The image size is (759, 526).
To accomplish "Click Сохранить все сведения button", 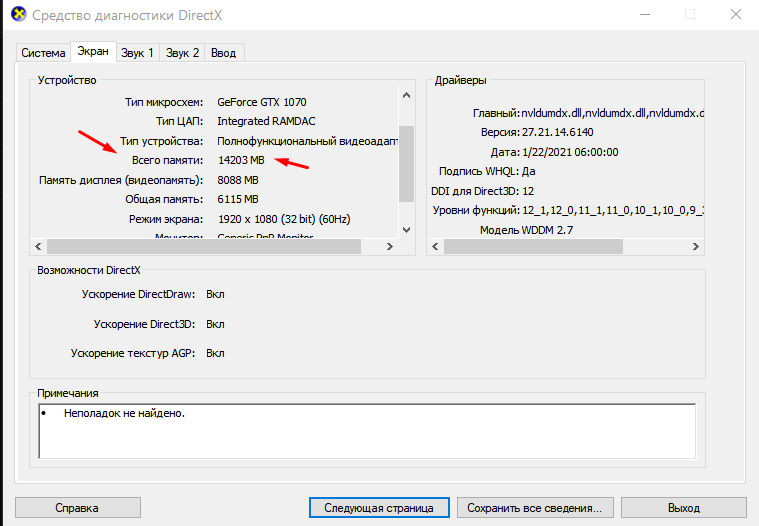I will 535,508.
